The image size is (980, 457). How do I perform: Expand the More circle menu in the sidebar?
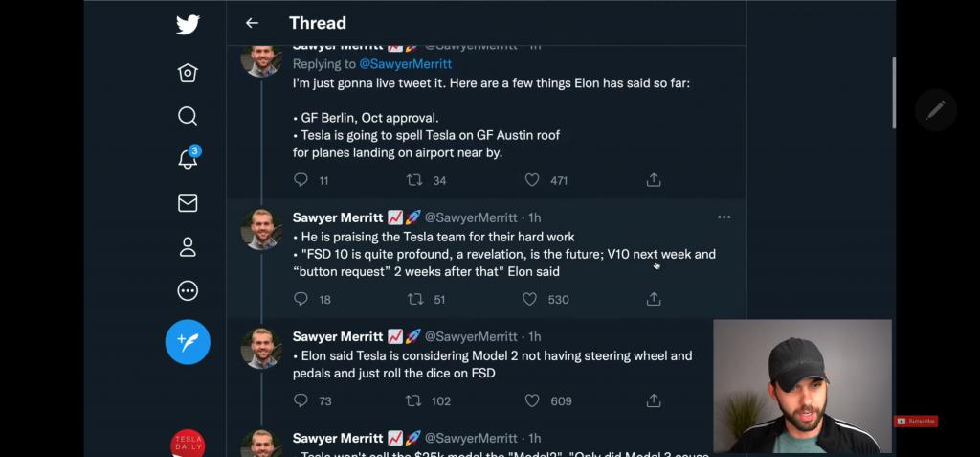tap(188, 290)
